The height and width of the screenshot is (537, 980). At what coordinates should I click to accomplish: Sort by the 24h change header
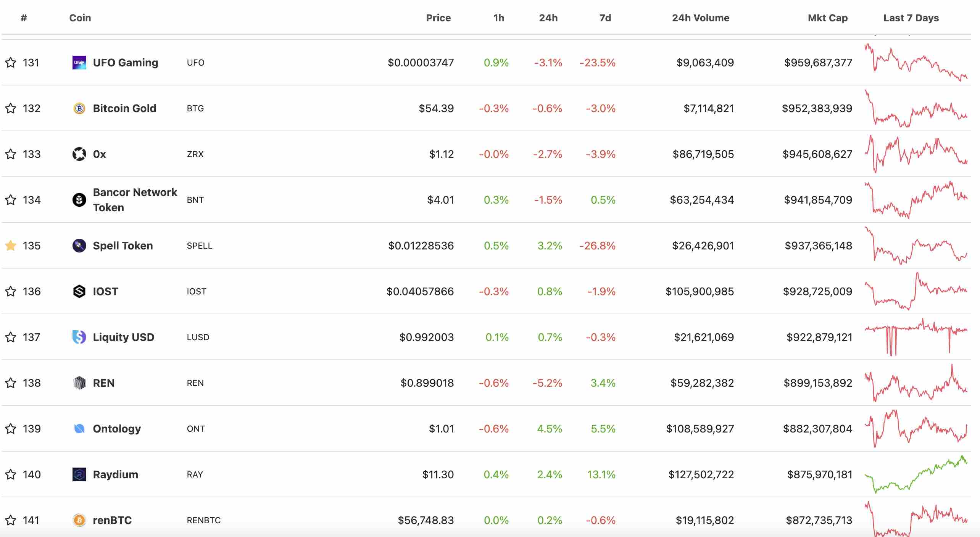point(548,18)
